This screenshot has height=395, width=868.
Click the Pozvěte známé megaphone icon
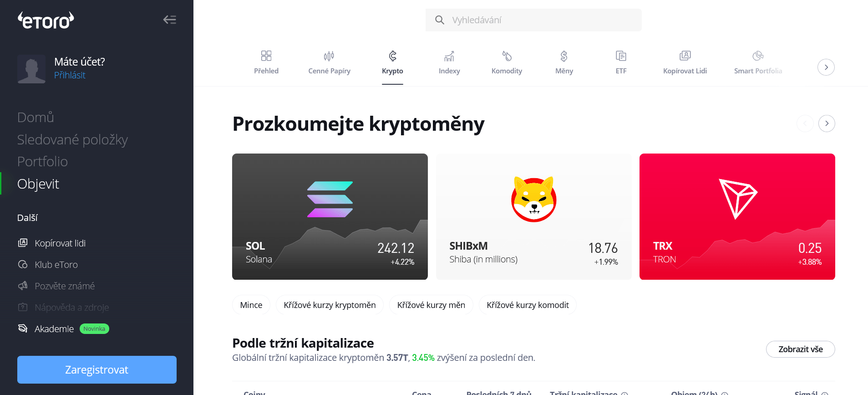23,286
